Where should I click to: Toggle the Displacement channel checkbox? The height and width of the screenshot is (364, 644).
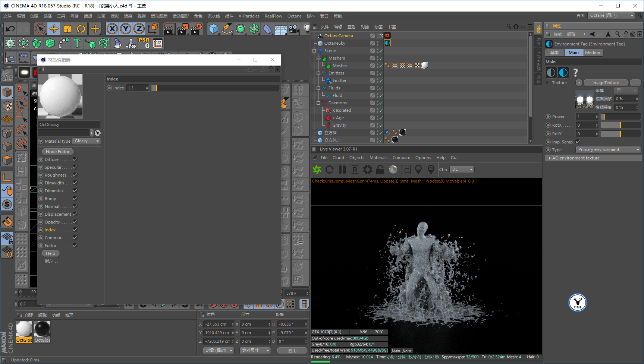(x=75, y=214)
